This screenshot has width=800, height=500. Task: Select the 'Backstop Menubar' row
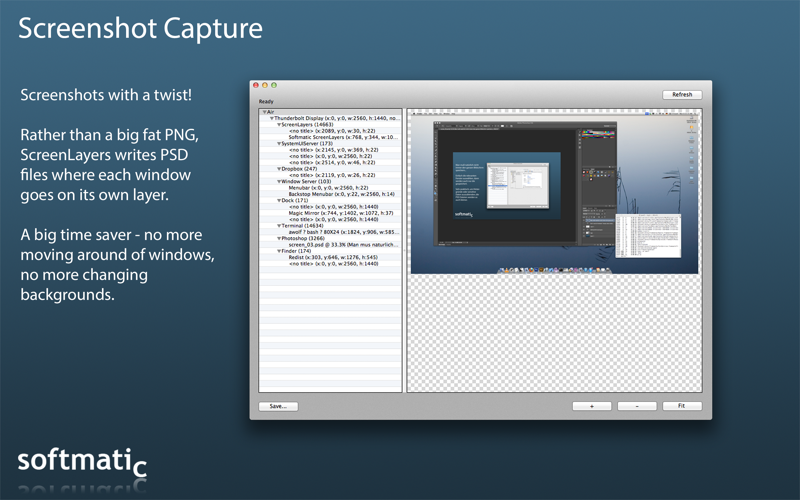(x=330, y=194)
